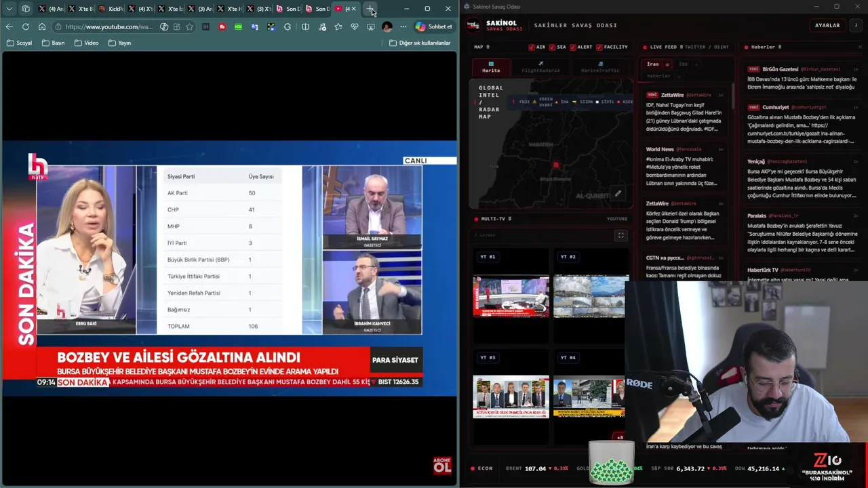The width and height of the screenshot is (868, 488).
Task: Click the LIVE FEED panel handle icon
Action: point(681,47)
